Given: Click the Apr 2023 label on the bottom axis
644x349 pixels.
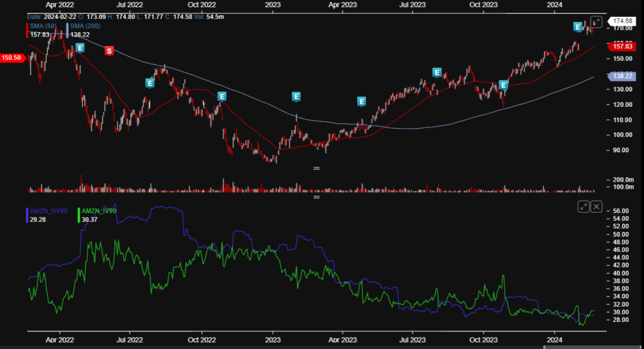Looking at the screenshot, I should click(x=343, y=340).
